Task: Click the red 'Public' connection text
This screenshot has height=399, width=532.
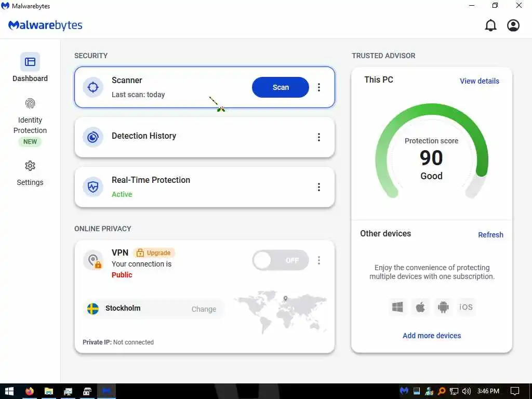Action: pos(122,275)
